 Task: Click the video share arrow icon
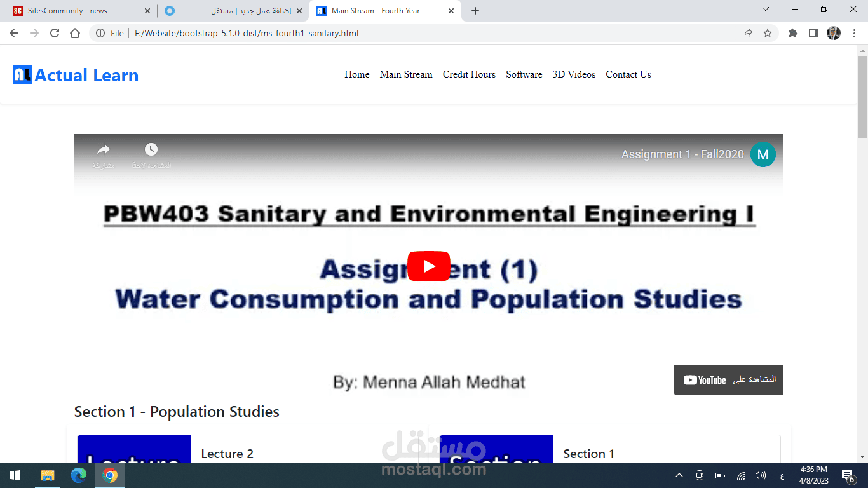(x=104, y=150)
